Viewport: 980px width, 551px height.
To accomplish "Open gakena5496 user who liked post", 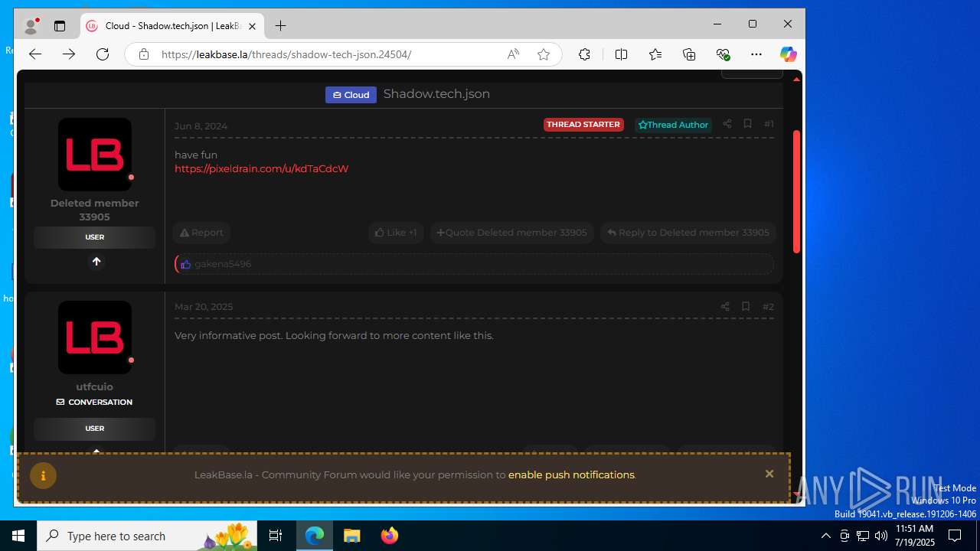I will (223, 264).
